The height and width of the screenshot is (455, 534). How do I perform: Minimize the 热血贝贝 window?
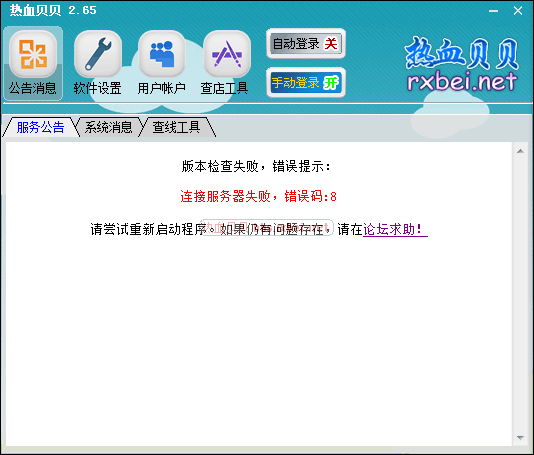pyautogui.click(x=493, y=11)
